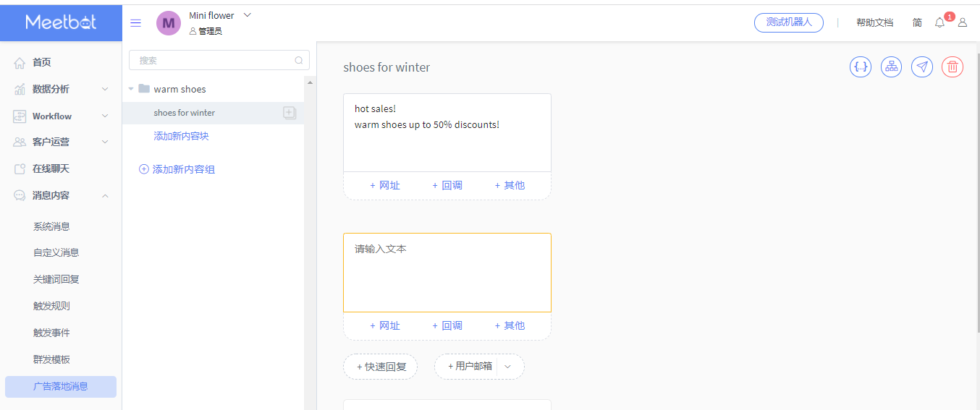Screen dimensions: 980x410
Task: Click the purple M avatar
Action: coord(169,23)
